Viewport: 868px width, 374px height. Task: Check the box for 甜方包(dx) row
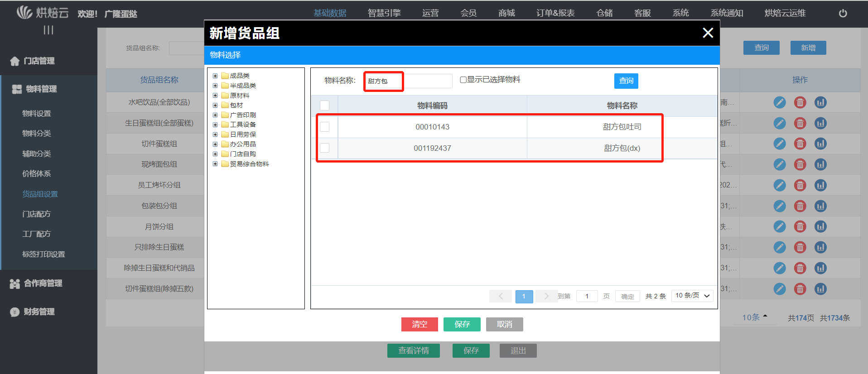point(324,148)
